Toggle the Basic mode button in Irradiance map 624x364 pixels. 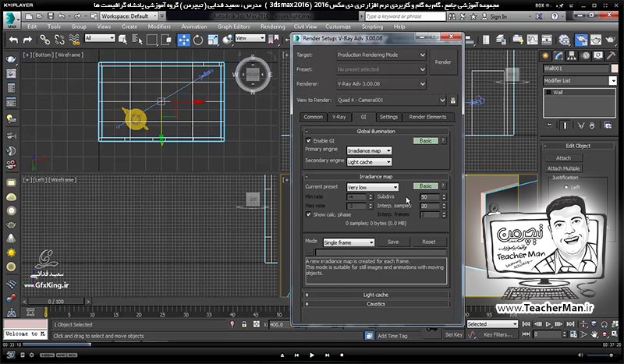click(x=425, y=186)
